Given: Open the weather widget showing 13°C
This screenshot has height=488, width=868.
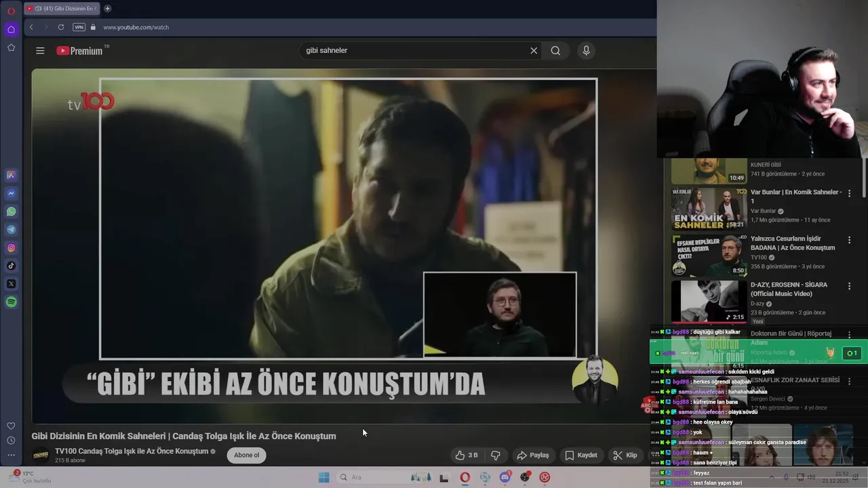Looking at the screenshot, I should pyautogui.click(x=31, y=476).
